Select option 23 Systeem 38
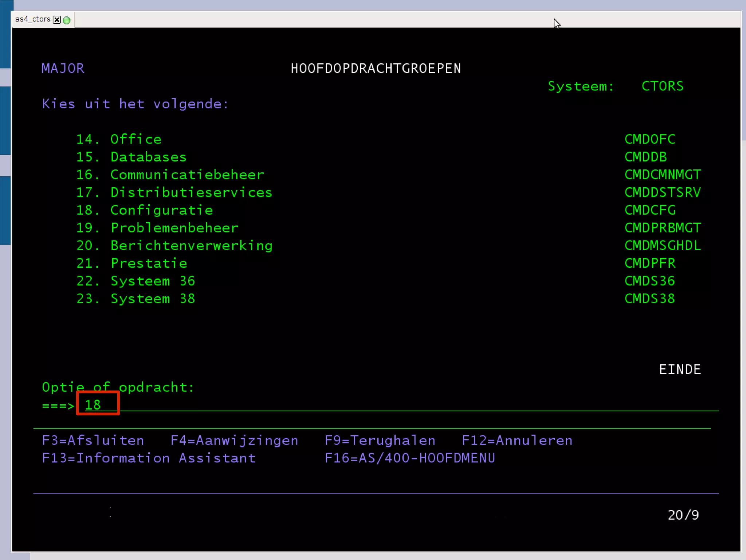The width and height of the screenshot is (746, 560). (x=153, y=299)
